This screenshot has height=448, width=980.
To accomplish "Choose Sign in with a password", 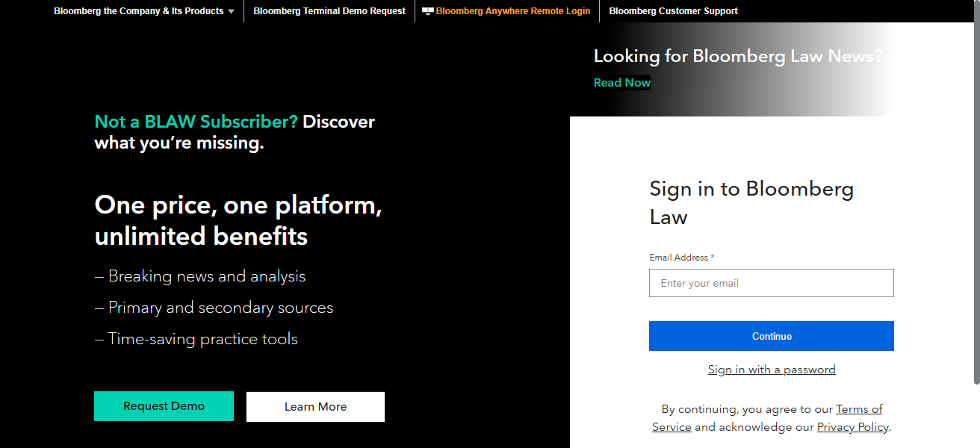I will (772, 370).
